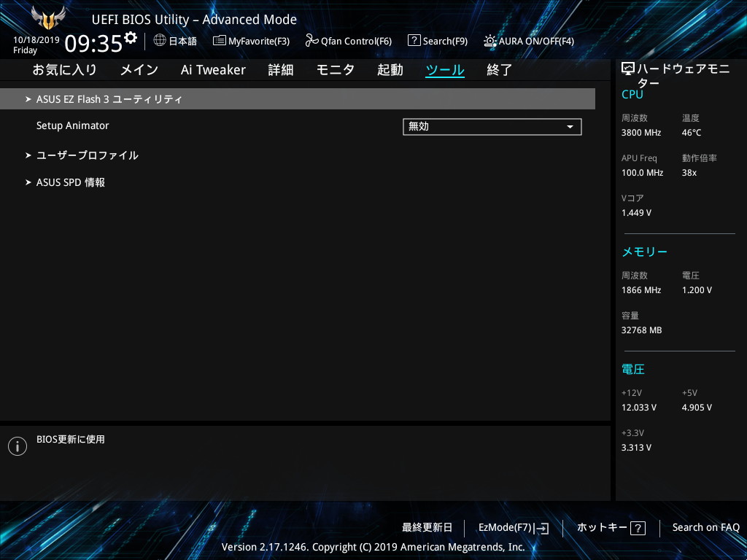Click the MyFavorite list icon
747x560 pixels.
pos(219,41)
